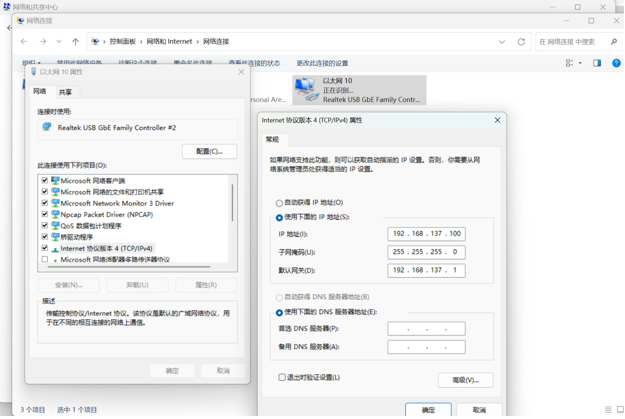Viewport: 625px width, 419px height.
Task: Cancel the IPv4 properties dialog
Action: 479,410
